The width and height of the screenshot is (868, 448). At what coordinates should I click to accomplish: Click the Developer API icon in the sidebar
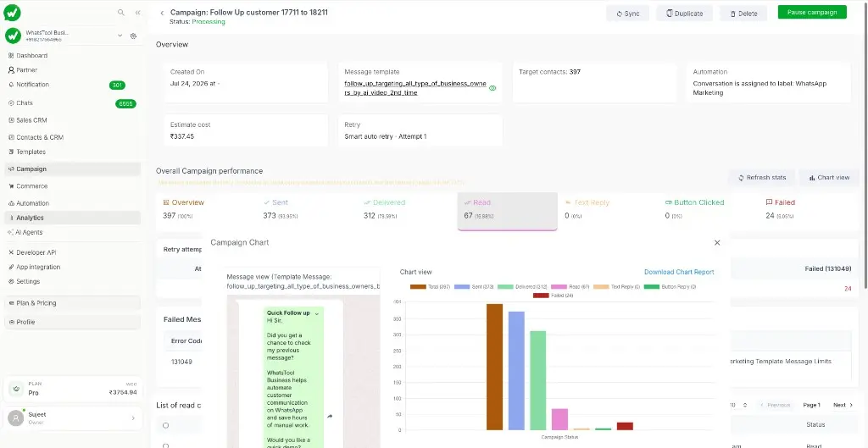(x=11, y=252)
